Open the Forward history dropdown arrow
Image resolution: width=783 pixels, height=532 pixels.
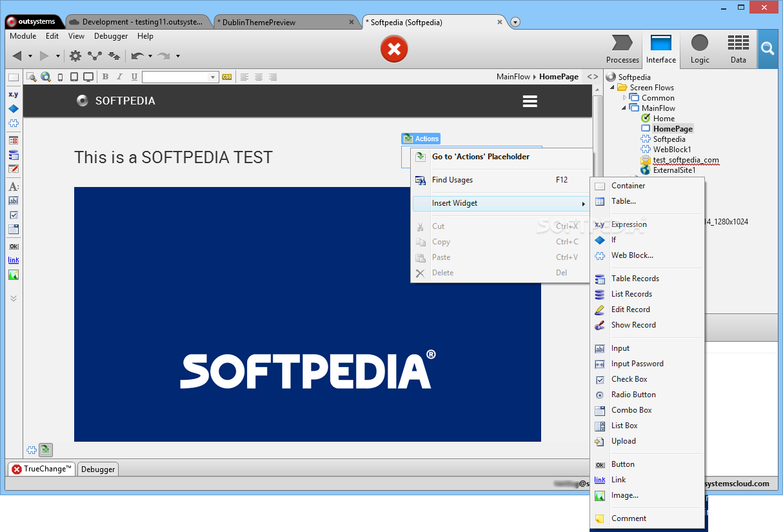pos(57,56)
